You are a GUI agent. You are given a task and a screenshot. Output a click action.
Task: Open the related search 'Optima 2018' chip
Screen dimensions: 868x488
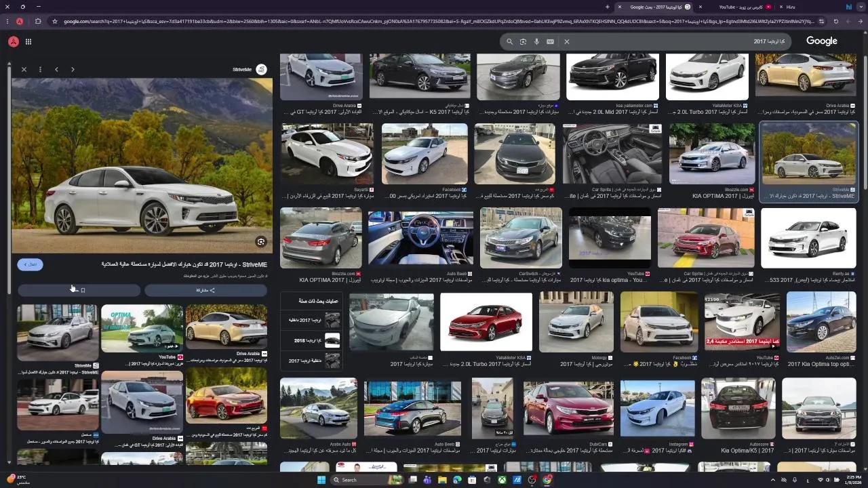pyautogui.click(x=311, y=340)
